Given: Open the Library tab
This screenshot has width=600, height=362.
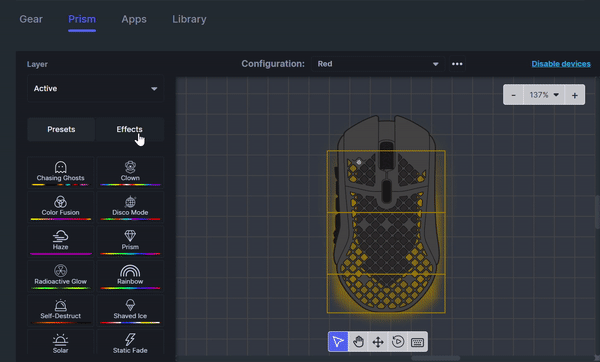Looking at the screenshot, I should pos(189,19).
